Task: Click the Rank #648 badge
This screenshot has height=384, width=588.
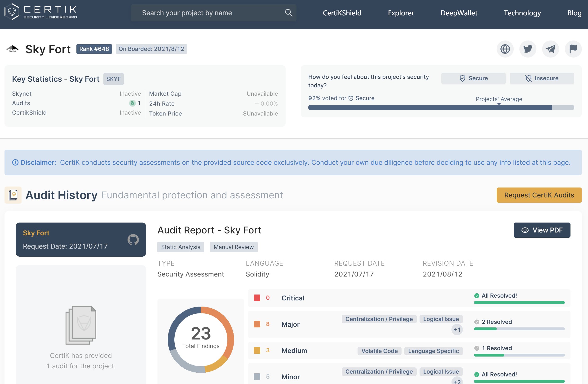Action: click(x=94, y=49)
